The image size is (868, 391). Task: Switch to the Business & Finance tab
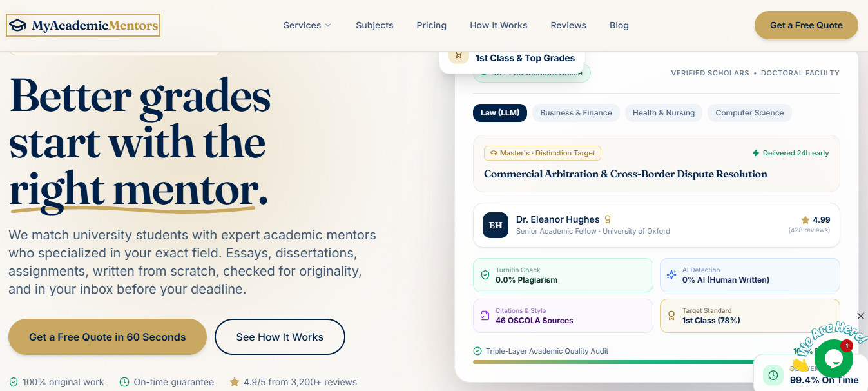[x=576, y=113]
